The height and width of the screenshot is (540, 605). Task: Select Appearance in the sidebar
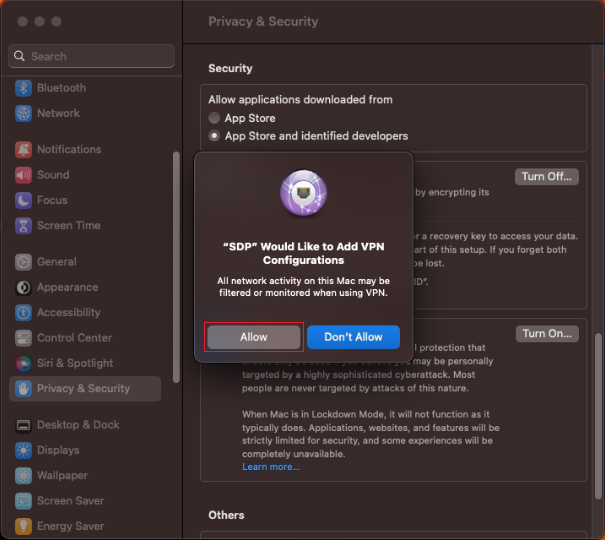click(x=85, y=287)
